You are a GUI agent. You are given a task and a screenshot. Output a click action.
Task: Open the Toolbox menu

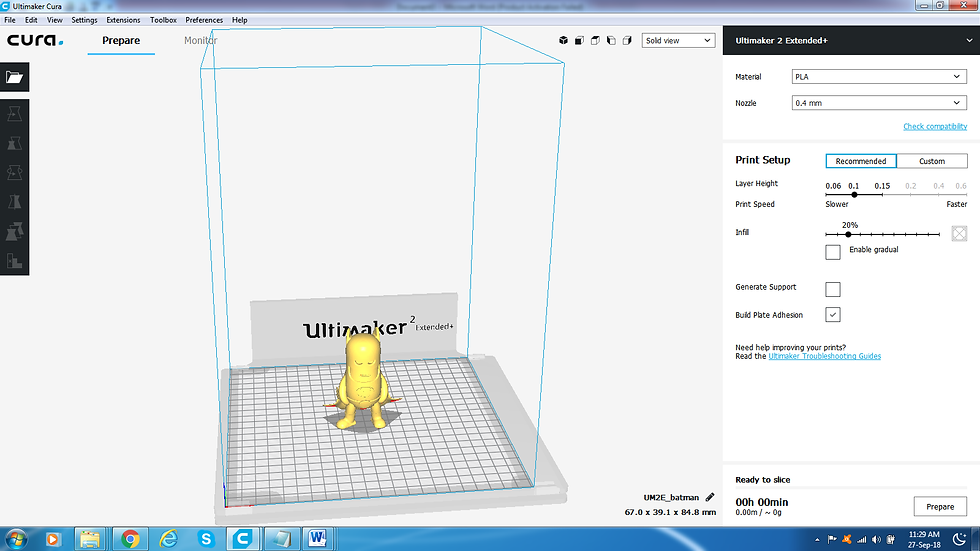click(163, 20)
